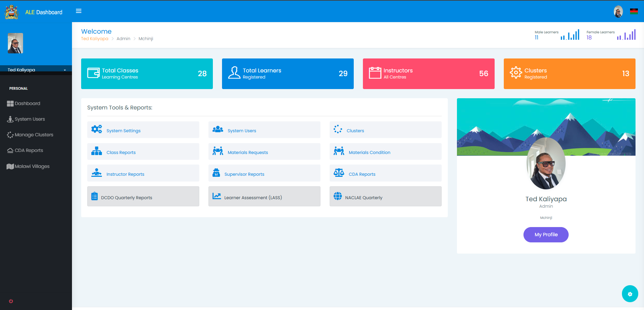
Task: Click the Male Learners bar chart
Action: click(570, 35)
